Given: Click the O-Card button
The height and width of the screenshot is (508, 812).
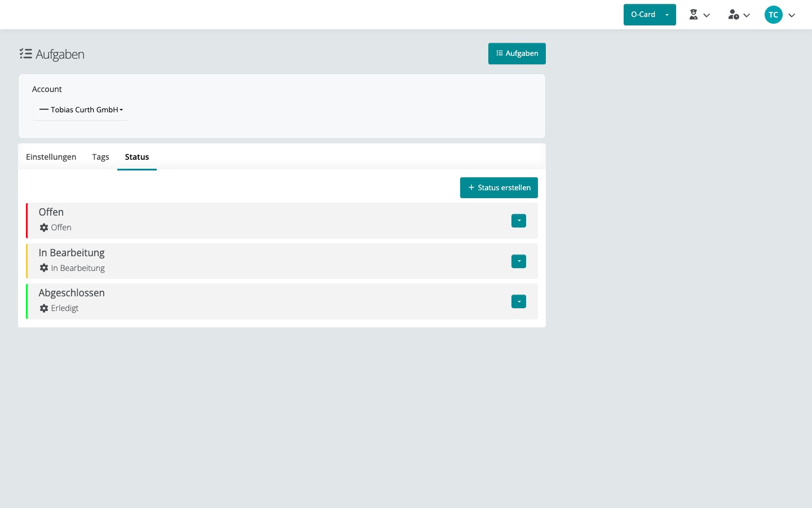Looking at the screenshot, I should [642, 15].
